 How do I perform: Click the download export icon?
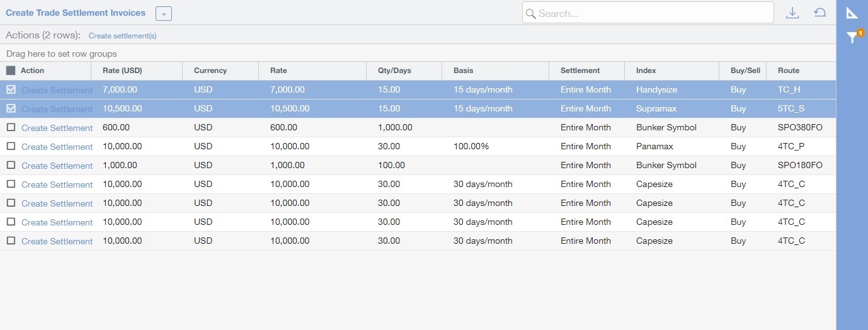(x=792, y=13)
